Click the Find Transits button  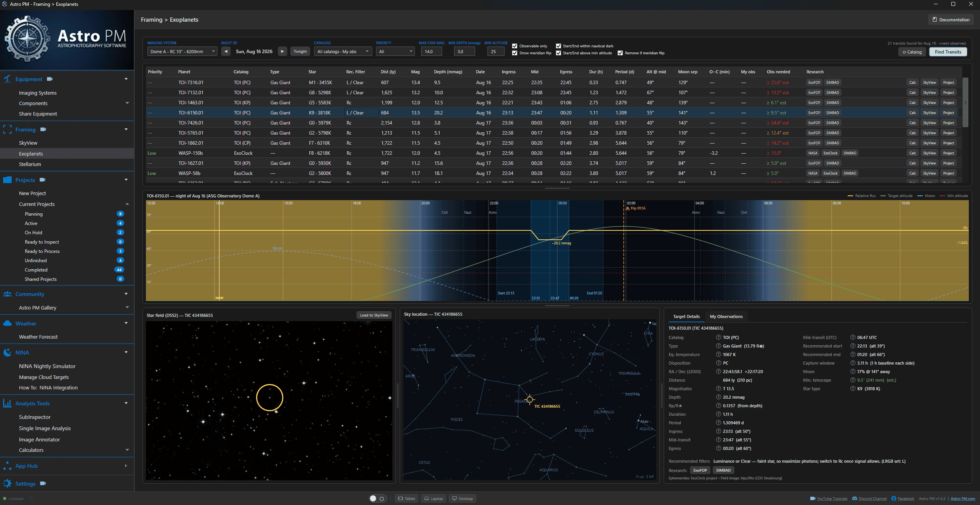tap(948, 52)
